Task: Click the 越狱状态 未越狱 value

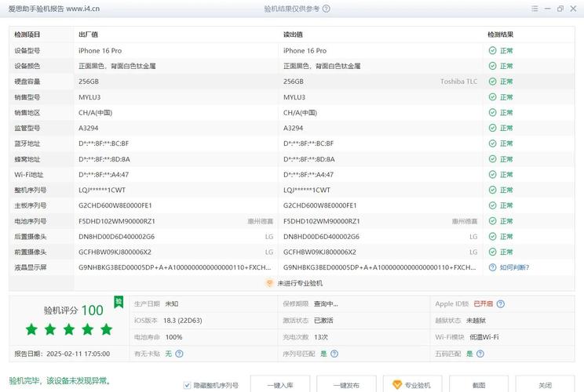Action: tap(476, 320)
